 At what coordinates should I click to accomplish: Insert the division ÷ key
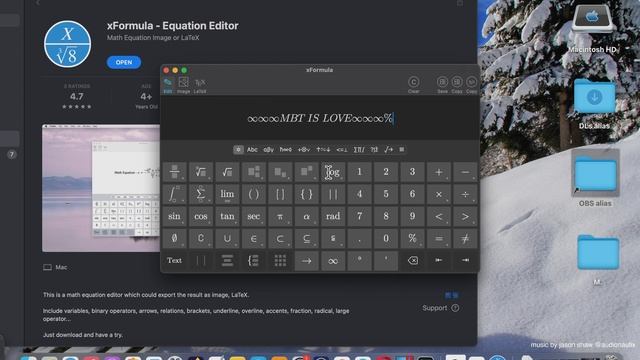[465, 194]
